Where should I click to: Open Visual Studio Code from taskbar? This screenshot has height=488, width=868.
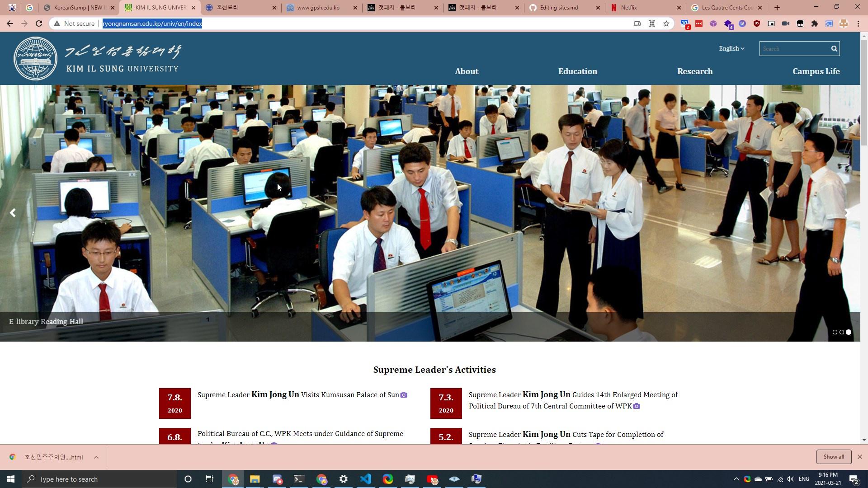pos(366,479)
